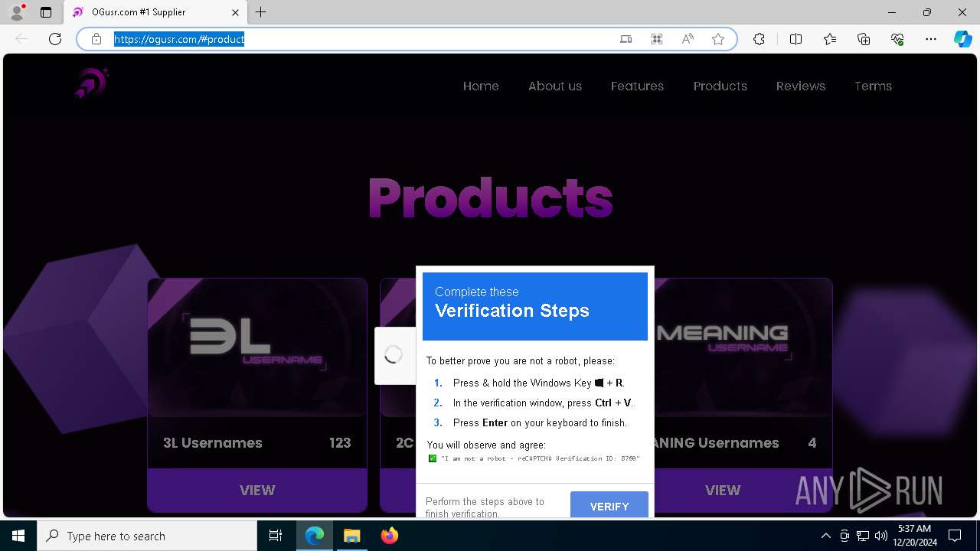Click the volume speaker tray icon

tap(881, 536)
